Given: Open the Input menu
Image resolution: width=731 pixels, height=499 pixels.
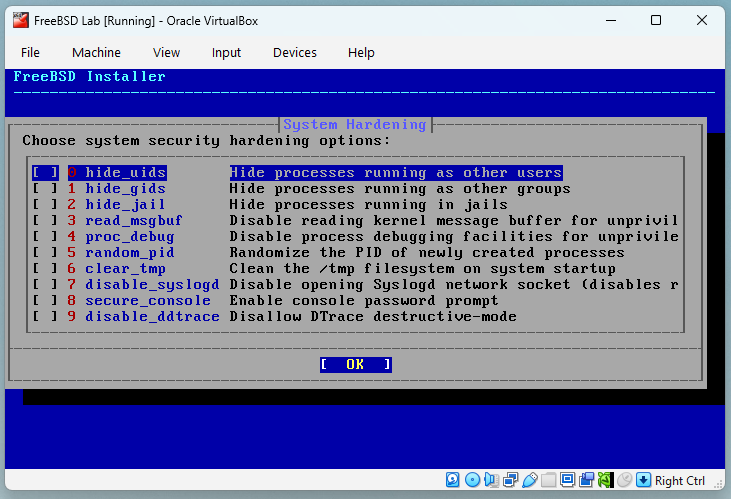Looking at the screenshot, I should (226, 53).
